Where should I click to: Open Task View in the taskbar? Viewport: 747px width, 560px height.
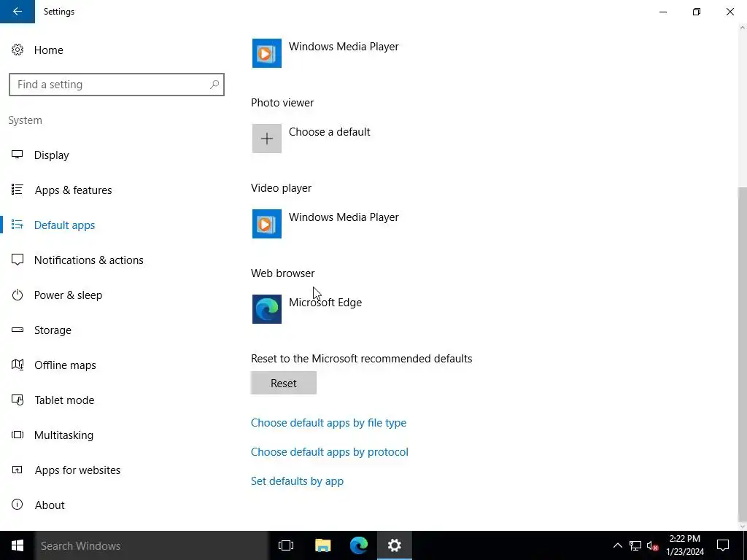coord(286,545)
